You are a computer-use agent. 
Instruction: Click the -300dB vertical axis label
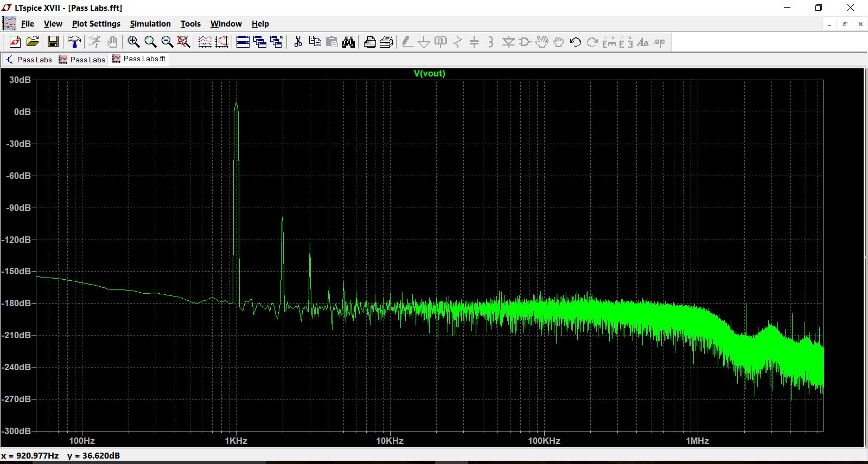click(x=17, y=431)
